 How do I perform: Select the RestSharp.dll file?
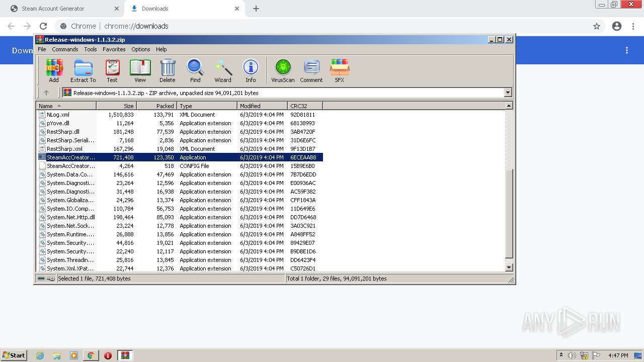(180, 132)
